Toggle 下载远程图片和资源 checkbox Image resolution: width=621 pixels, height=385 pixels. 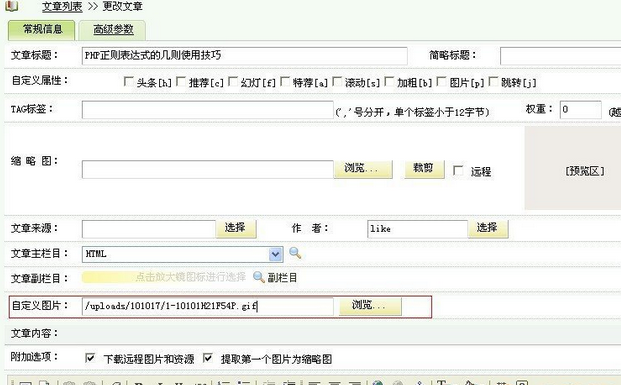point(90,358)
